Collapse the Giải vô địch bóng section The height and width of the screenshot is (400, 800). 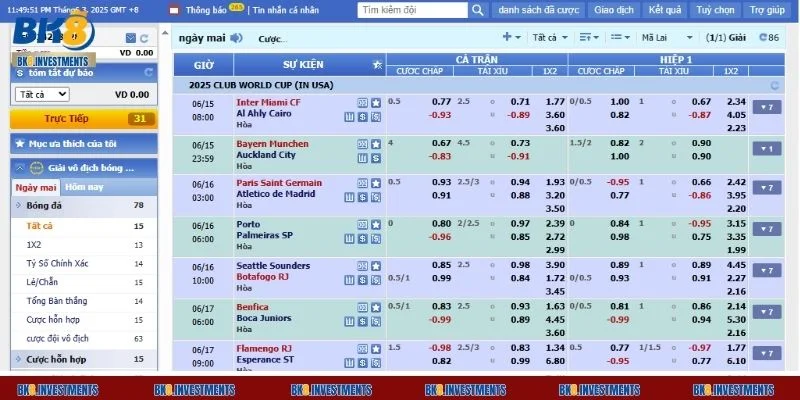coord(19,167)
